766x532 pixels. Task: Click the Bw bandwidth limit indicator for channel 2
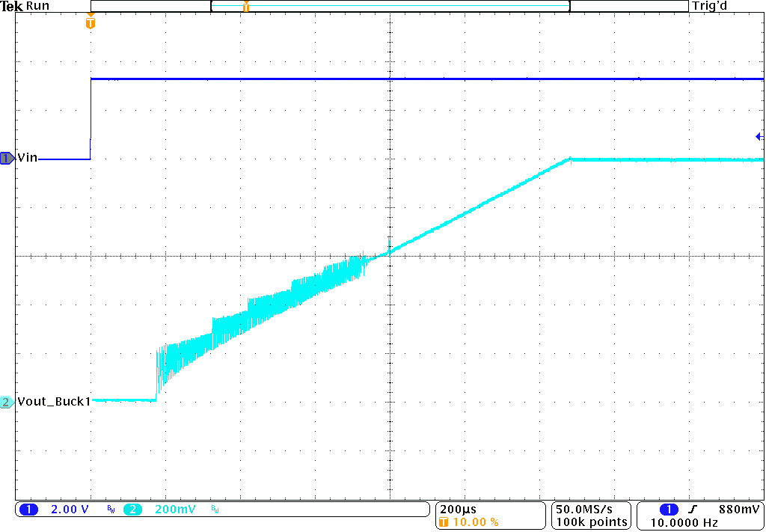(213, 510)
